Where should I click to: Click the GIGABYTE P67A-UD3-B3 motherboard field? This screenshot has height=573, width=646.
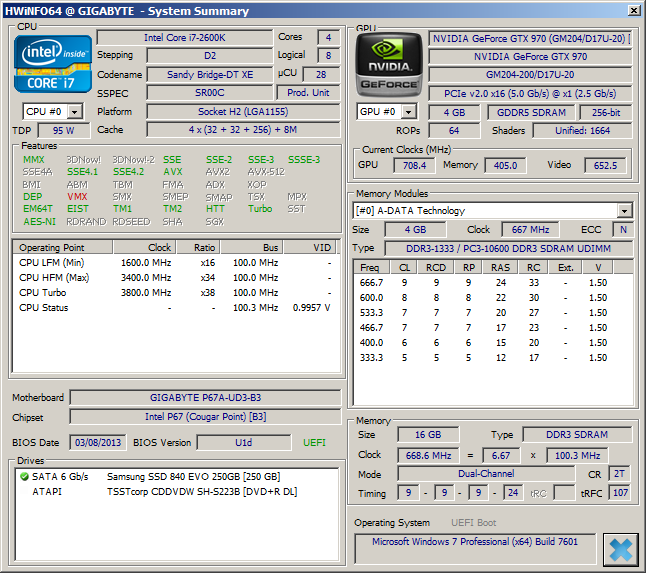tap(205, 398)
